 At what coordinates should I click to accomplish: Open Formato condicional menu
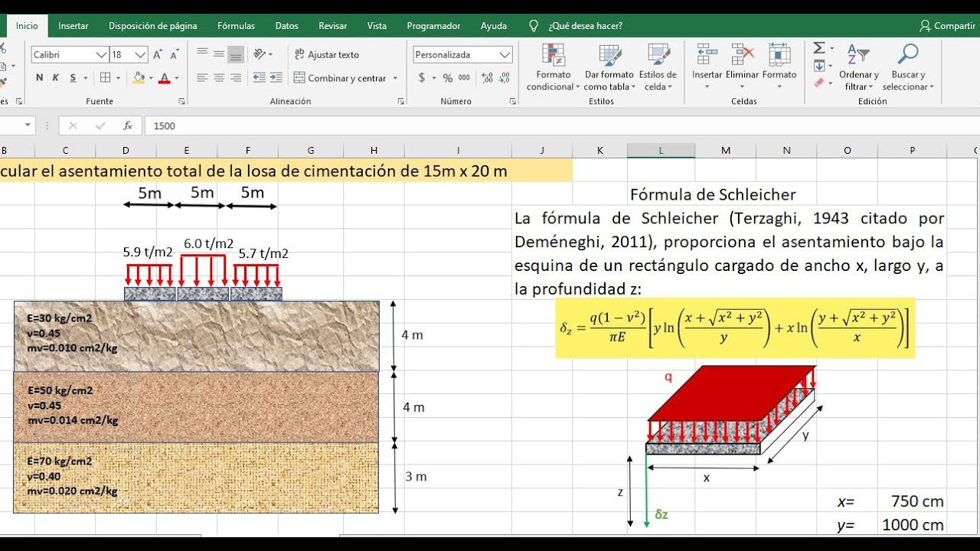point(554,67)
